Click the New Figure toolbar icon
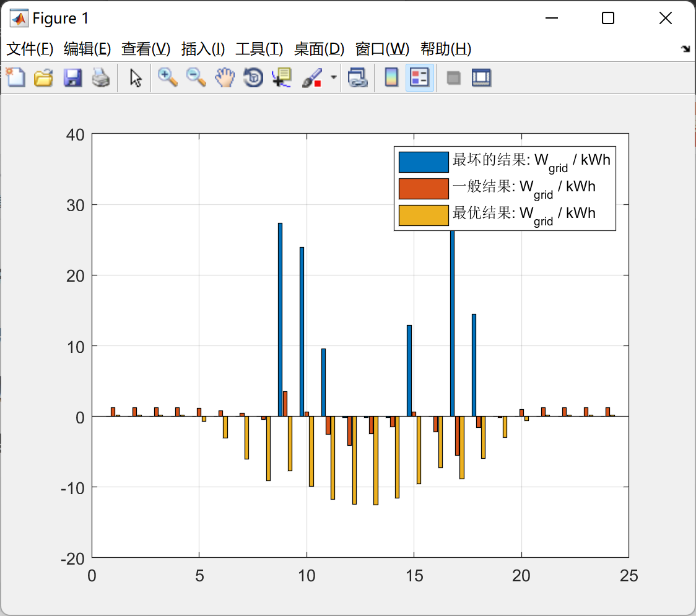 (x=15, y=78)
